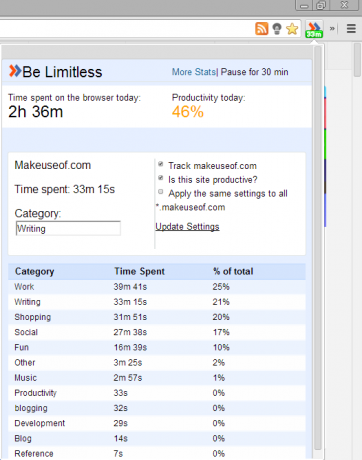Click the Time Spent column header
Image resolution: width=362 pixels, height=460 pixels.
(x=139, y=271)
